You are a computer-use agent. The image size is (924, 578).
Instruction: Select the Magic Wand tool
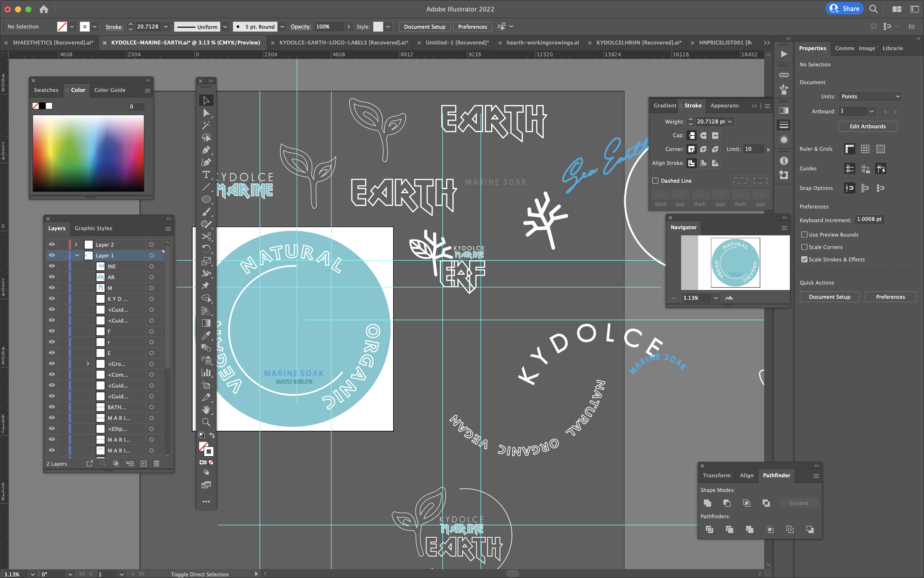click(x=206, y=125)
